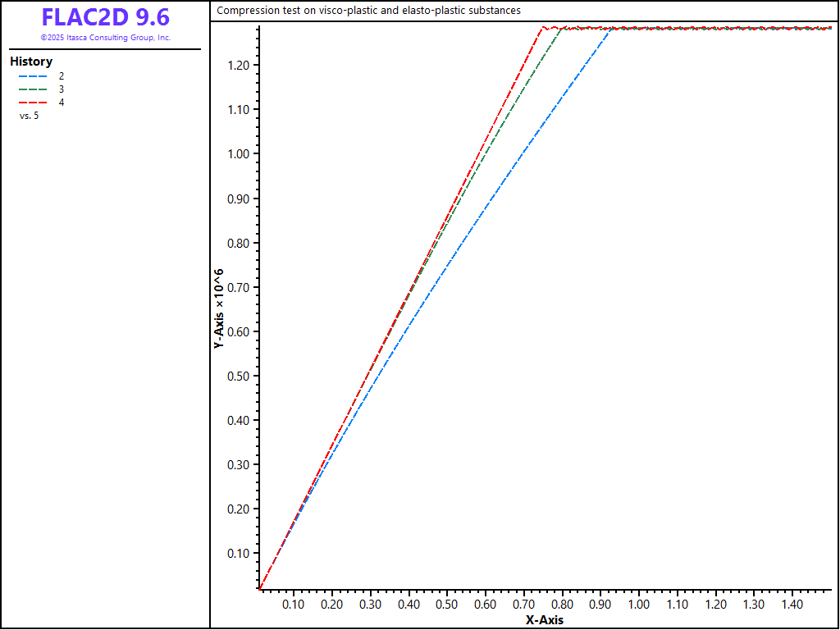This screenshot has width=840, height=630.
Task: Select the History legend heading
Action: (x=31, y=62)
